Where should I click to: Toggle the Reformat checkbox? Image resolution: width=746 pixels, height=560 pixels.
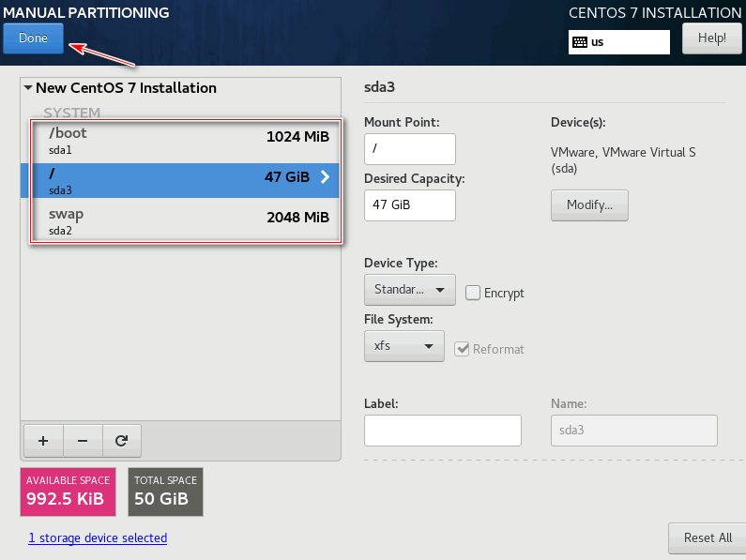(462, 349)
